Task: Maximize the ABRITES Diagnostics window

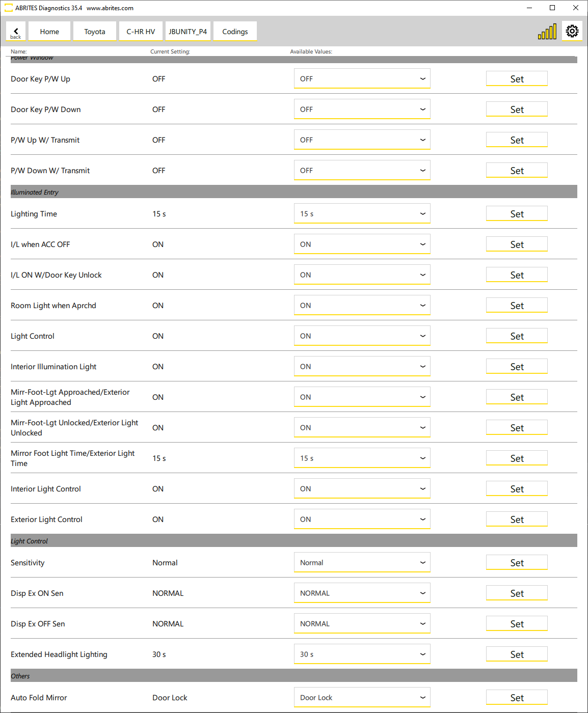Action: click(552, 8)
